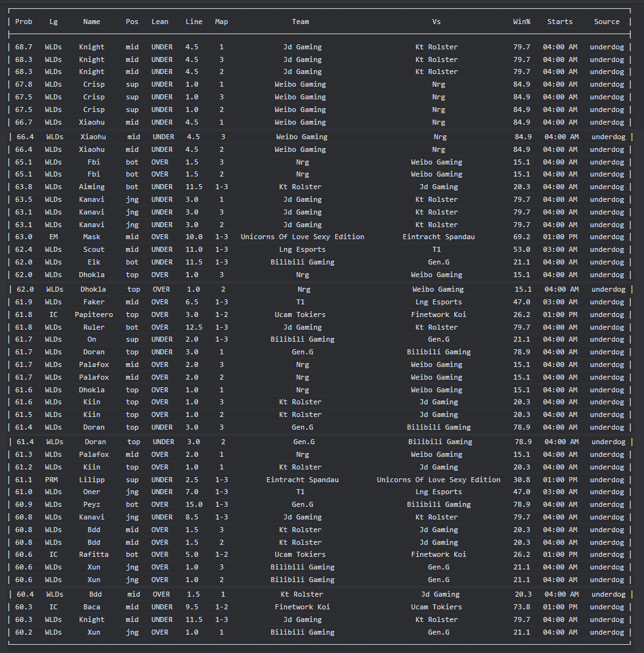Select 01:00 PM start in Rafitta's row
Image resolution: width=644 pixels, height=653 pixels.
pos(560,555)
